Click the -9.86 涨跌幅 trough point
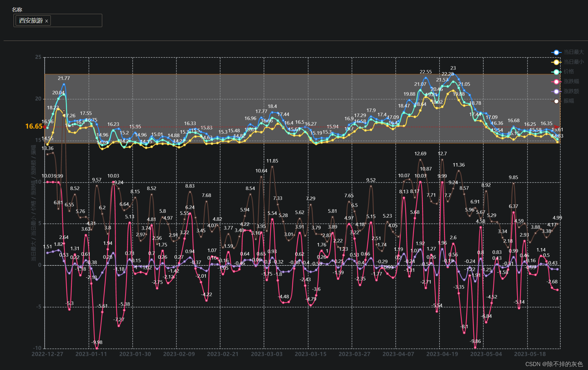588x370 pixels. (475, 347)
